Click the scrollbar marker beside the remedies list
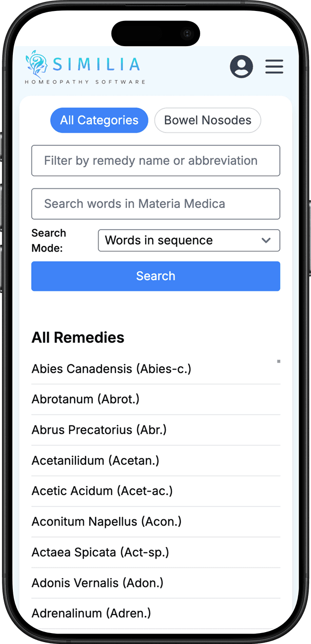Screen dimensions: 311x644 [x=278, y=361]
